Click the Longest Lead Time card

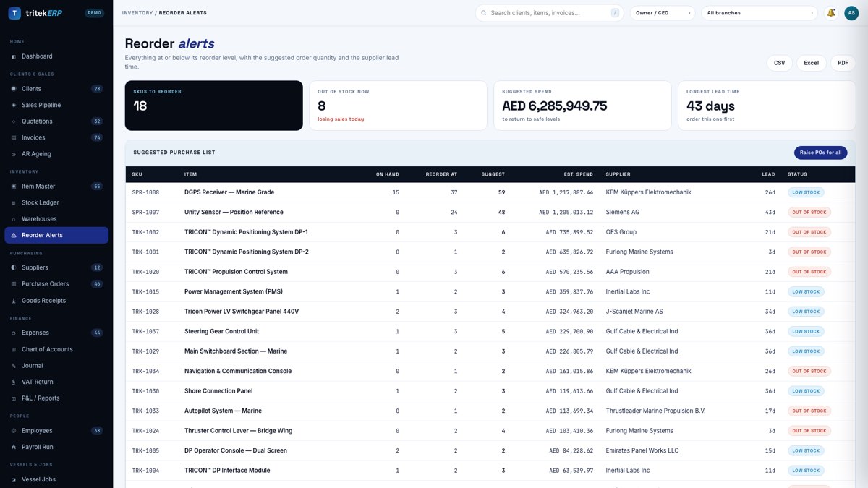coord(767,106)
